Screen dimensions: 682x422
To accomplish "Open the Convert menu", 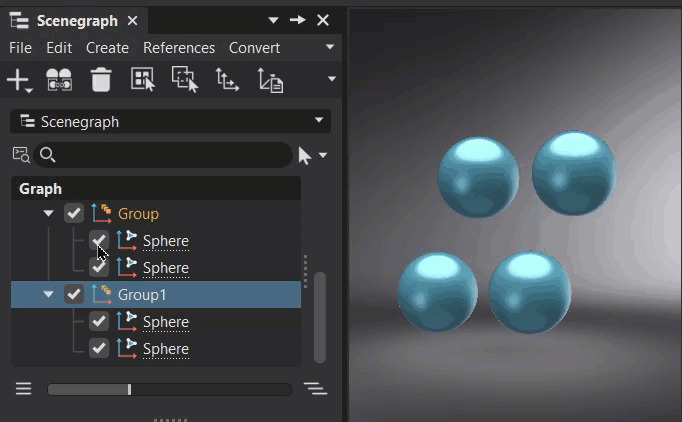I will [254, 48].
